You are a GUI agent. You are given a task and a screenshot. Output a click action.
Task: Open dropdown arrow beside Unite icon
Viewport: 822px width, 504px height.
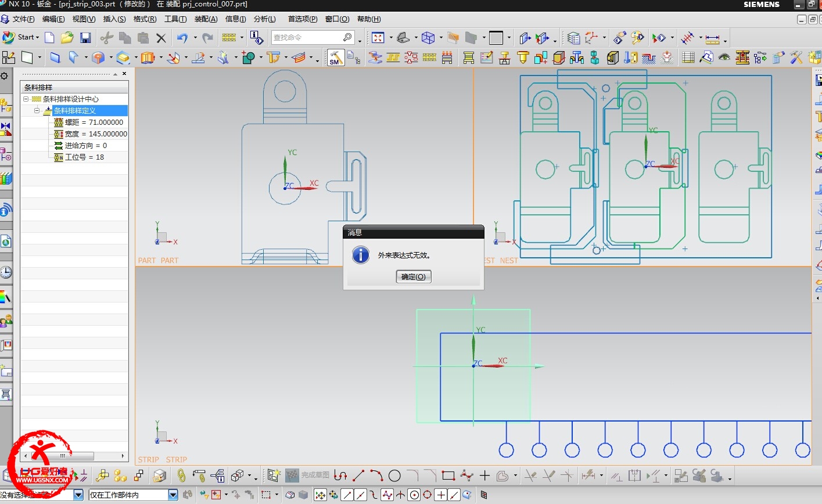[x=261, y=58]
